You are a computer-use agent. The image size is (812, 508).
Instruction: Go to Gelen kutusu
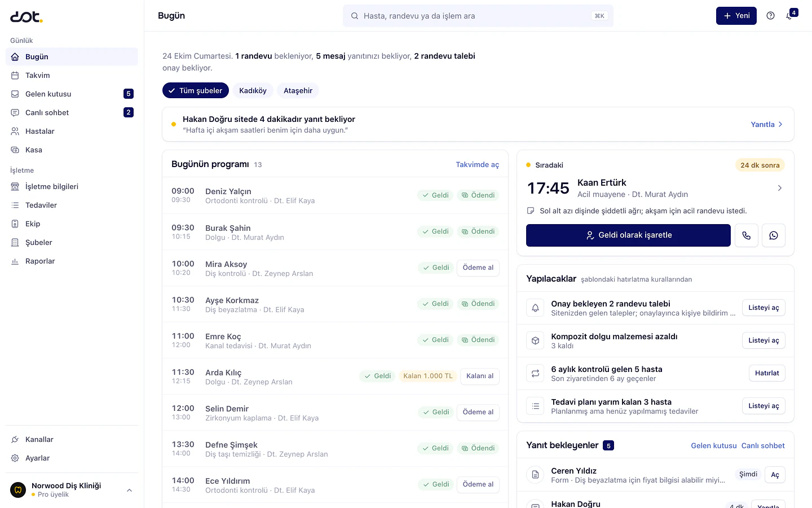pyautogui.click(x=72, y=94)
